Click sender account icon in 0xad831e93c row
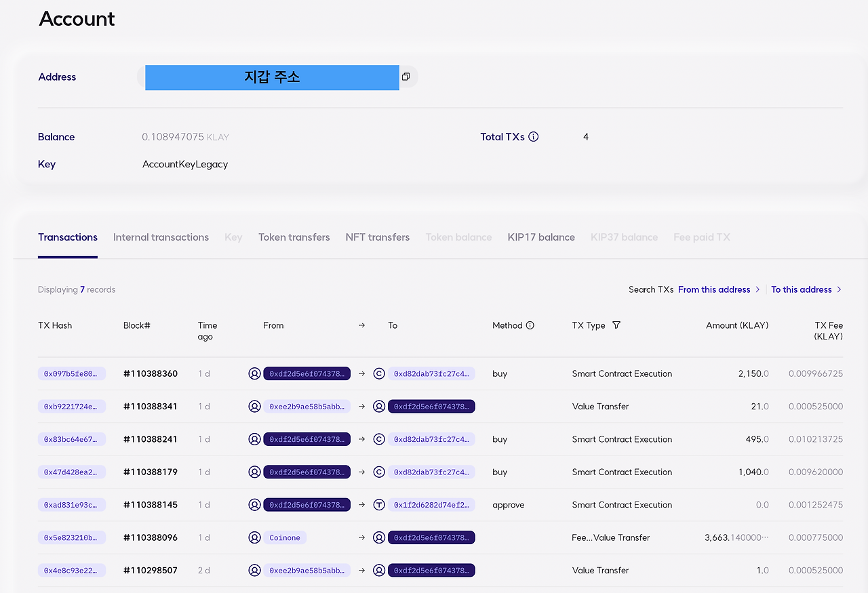 point(254,505)
